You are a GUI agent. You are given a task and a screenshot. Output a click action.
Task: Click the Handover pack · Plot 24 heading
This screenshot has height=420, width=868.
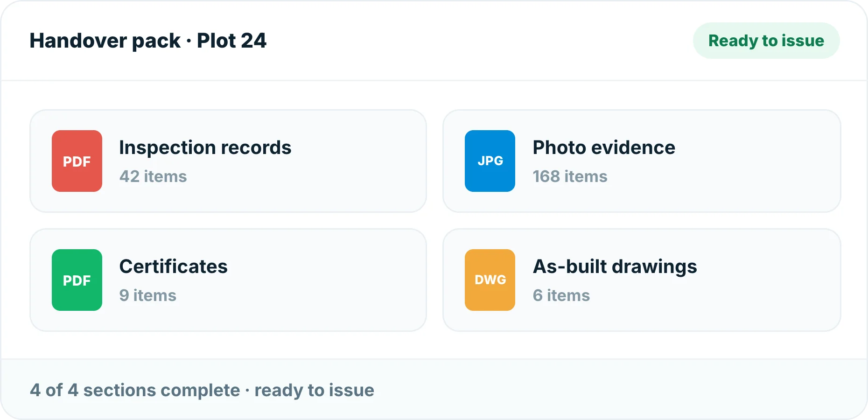point(148,41)
